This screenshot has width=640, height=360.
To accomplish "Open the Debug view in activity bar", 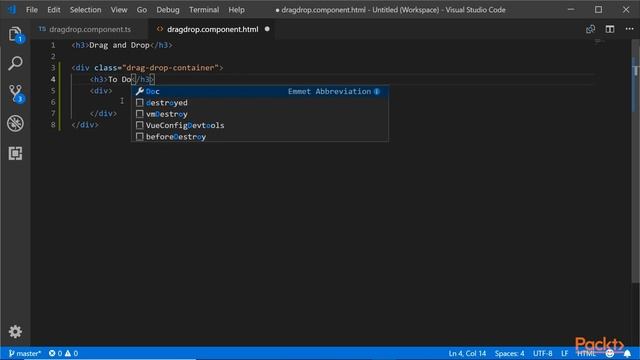I will [x=16, y=123].
